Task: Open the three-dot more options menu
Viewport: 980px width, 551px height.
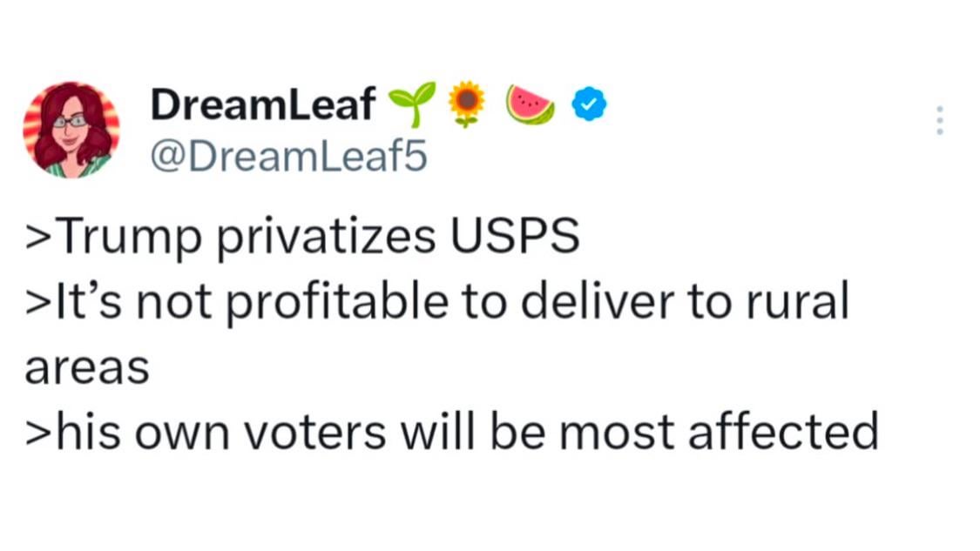Action: point(939,121)
